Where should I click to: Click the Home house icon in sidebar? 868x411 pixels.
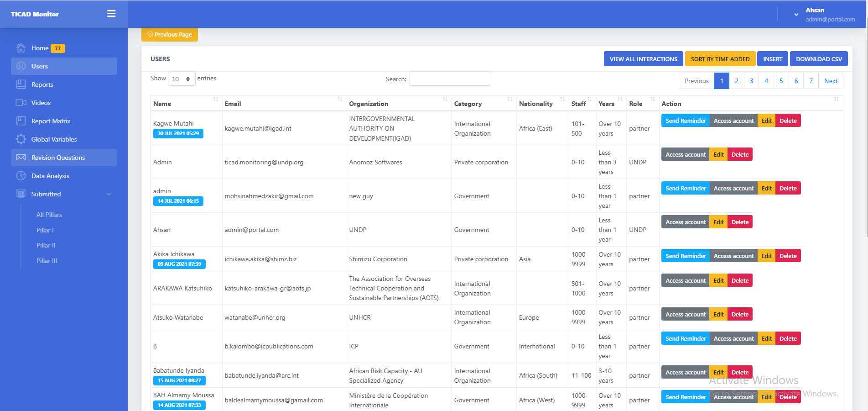21,48
